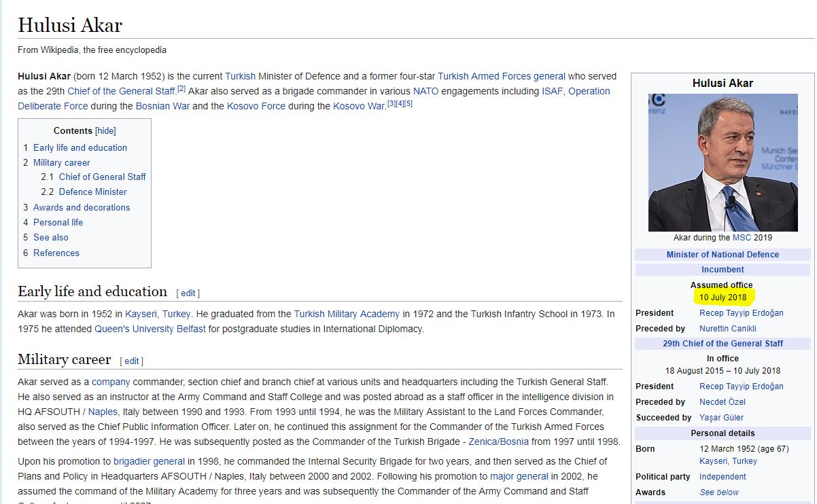The width and height of the screenshot is (817, 504).
Task: Jump to Chief of General Staff subsection
Action: point(102,177)
